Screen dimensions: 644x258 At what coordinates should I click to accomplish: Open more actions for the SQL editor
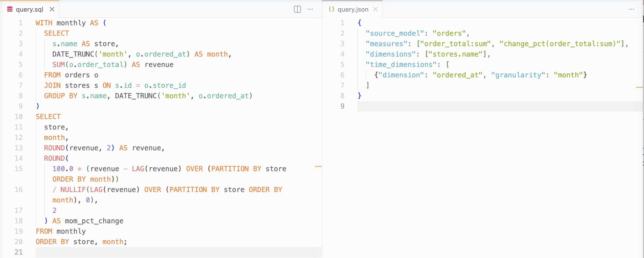pyautogui.click(x=310, y=9)
